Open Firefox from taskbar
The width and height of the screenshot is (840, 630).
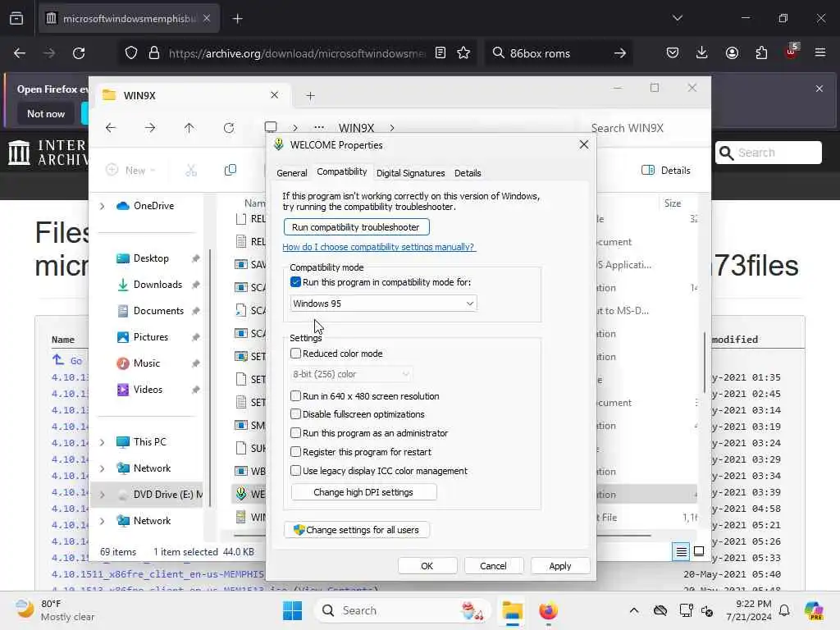548,610
